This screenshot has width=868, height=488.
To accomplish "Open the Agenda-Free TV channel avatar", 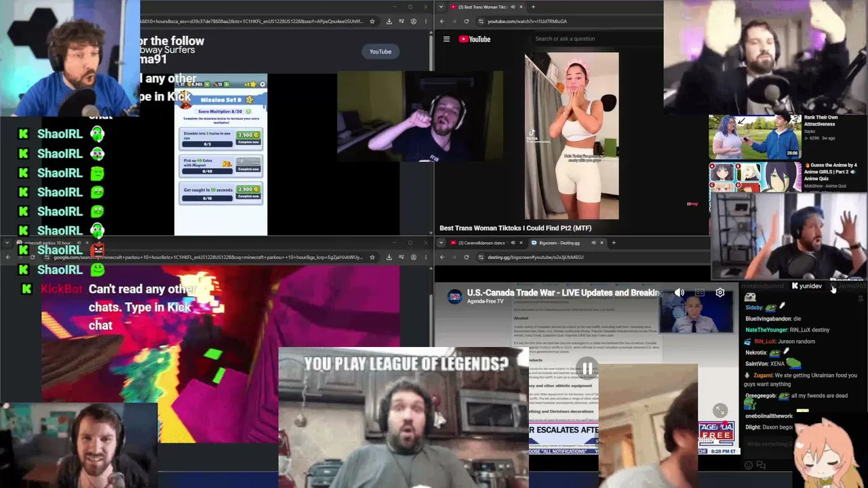I will click(x=454, y=296).
